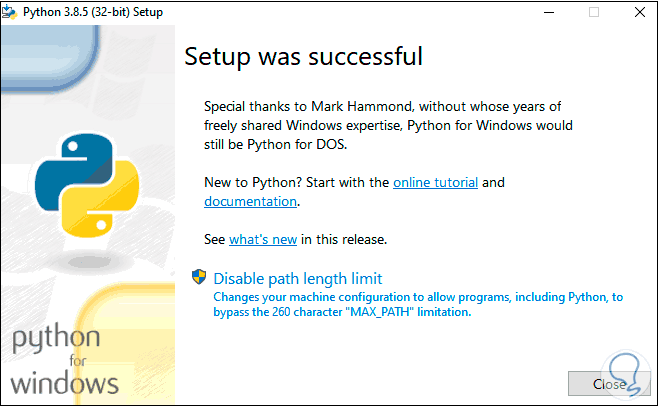
Task: Open the online tutorial link
Action: (435, 183)
